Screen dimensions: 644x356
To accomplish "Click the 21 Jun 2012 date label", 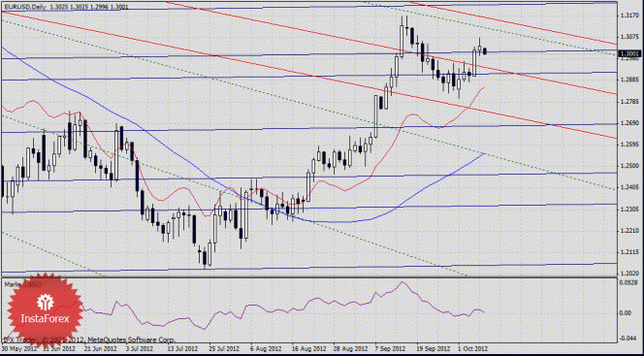I will coord(102,348).
